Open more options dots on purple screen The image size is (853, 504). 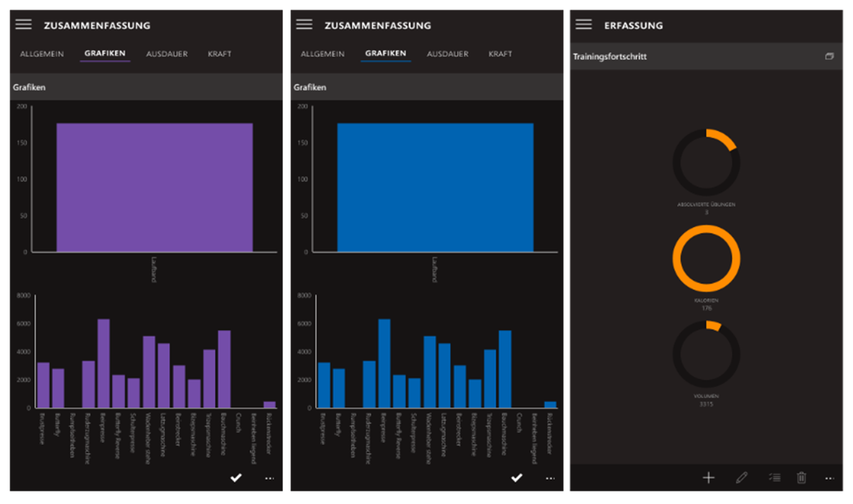tap(269, 478)
